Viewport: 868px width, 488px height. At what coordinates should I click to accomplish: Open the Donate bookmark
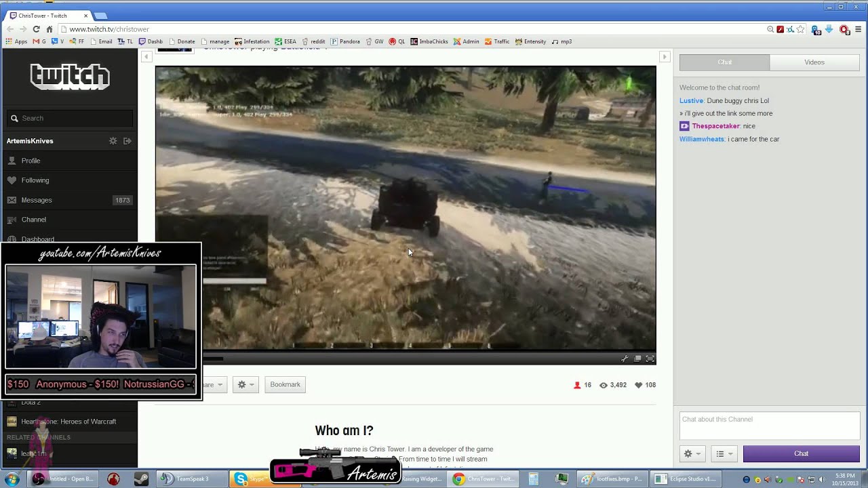(182, 41)
